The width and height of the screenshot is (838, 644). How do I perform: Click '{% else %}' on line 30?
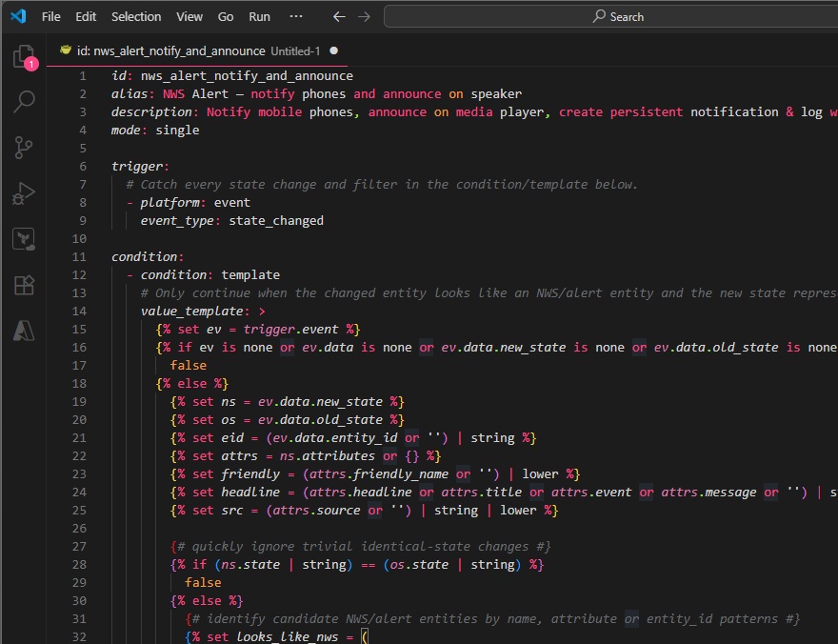click(207, 601)
